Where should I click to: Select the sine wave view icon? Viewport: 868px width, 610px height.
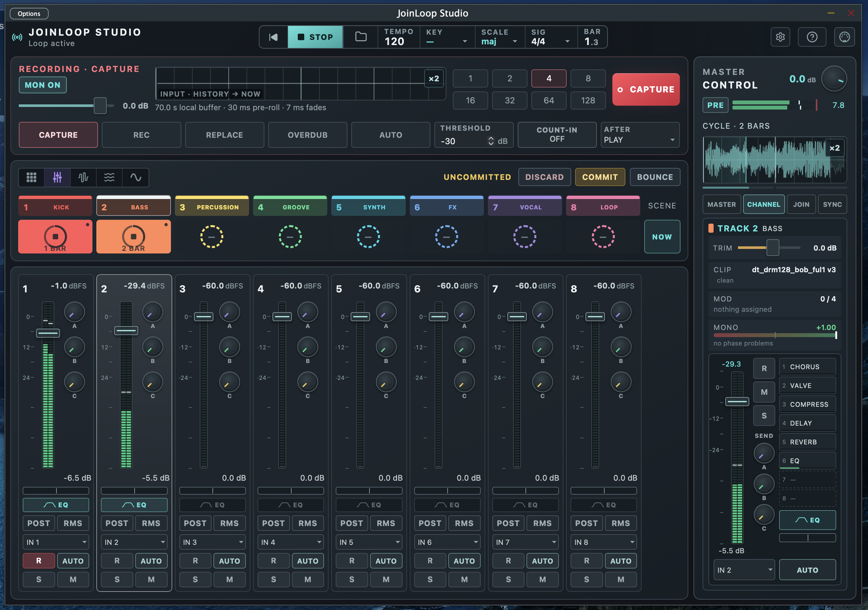click(x=136, y=177)
